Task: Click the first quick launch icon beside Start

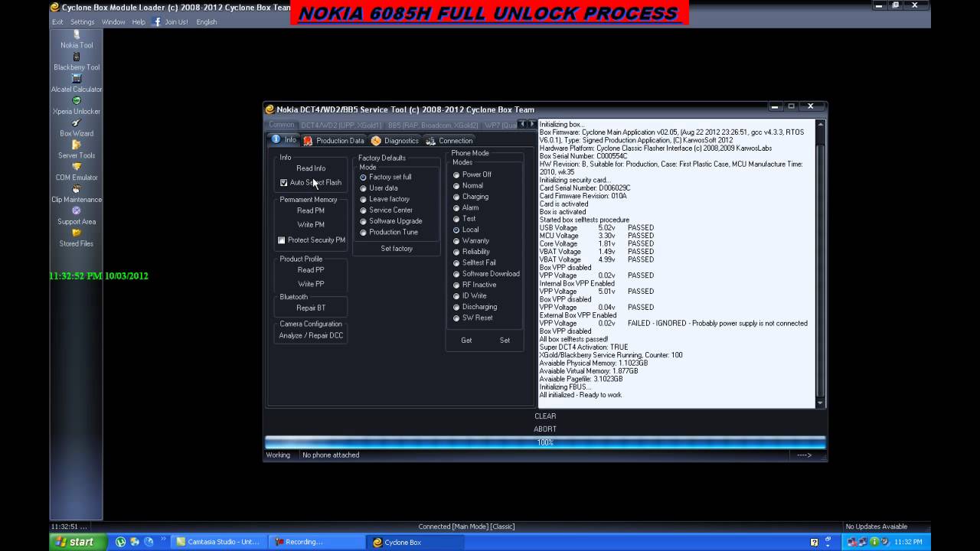Action: tap(121, 542)
